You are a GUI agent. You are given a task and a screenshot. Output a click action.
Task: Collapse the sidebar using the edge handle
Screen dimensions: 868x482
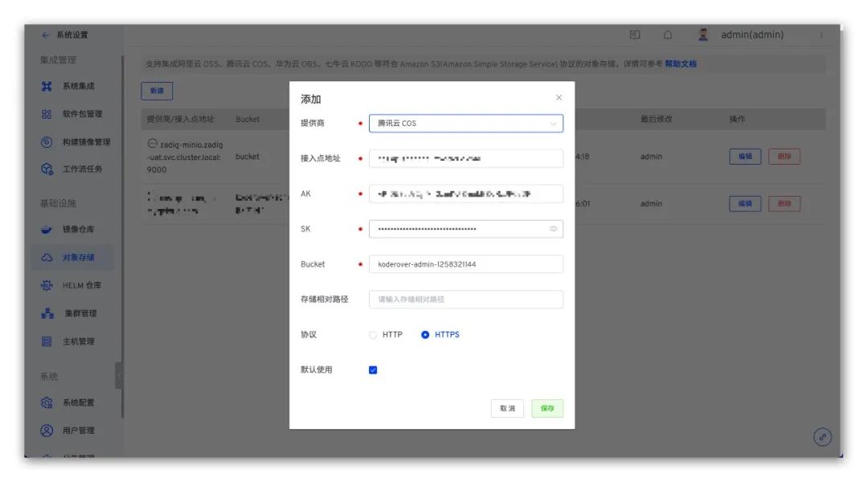click(x=118, y=376)
